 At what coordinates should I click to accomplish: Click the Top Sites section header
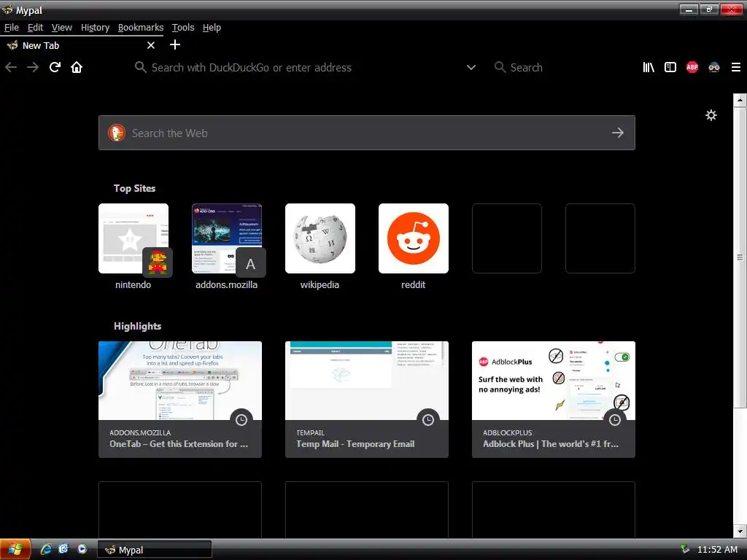[134, 189]
